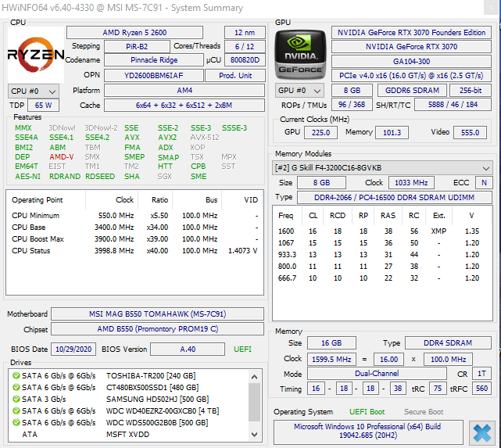
Task: Click the module clock 1033 MHz field
Action: tap(411, 183)
